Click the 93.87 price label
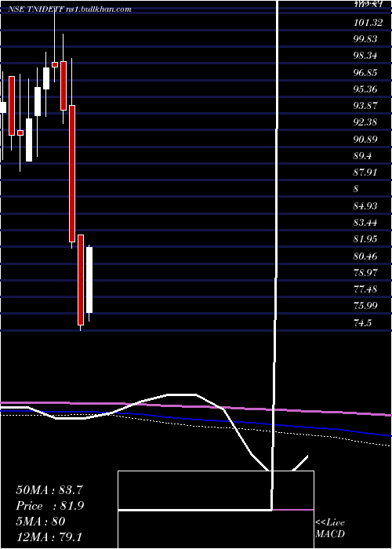Viewport: 392px width, 549px height. pyautogui.click(x=365, y=106)
